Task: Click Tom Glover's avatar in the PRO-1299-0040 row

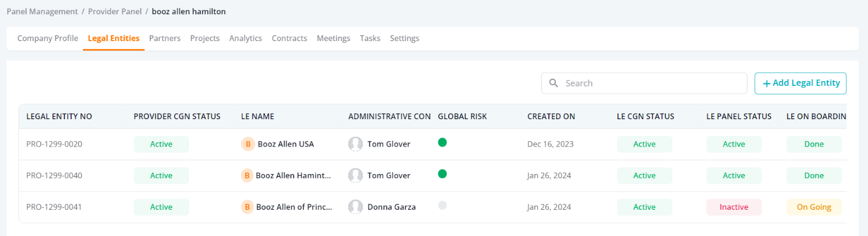Action: (x=356, y=175)
